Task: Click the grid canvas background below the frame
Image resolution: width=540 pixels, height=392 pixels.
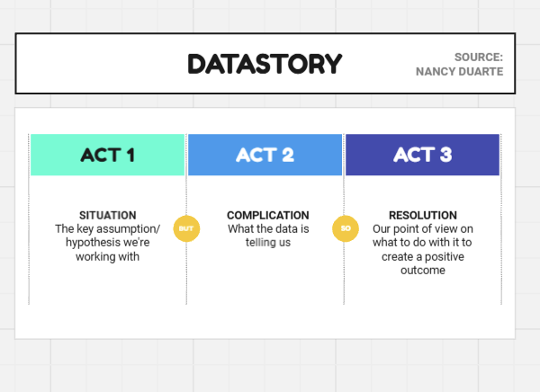Action: [x=265, y=367]
